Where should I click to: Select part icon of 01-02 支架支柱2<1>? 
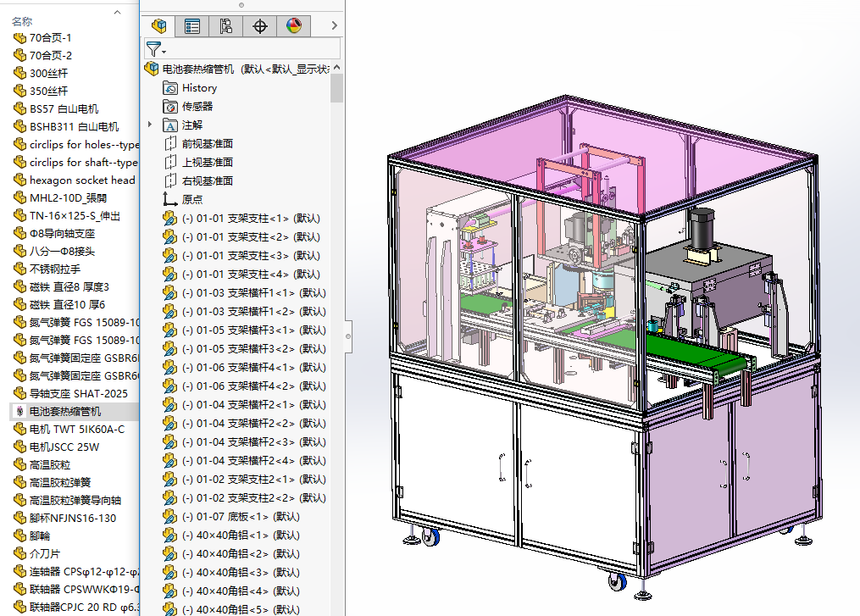point(170,480)
